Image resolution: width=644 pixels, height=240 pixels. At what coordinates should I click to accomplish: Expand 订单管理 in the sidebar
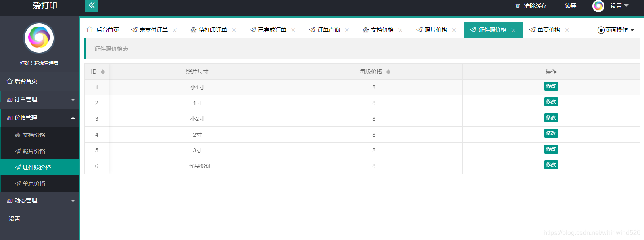pos(40,99)
